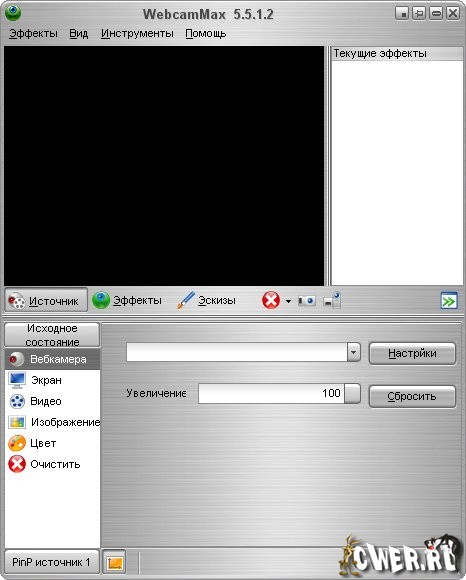Switch to the Эффекты tab with green webcam icon
This screenshot has width=466, height=580.
(x=127, y=300)
